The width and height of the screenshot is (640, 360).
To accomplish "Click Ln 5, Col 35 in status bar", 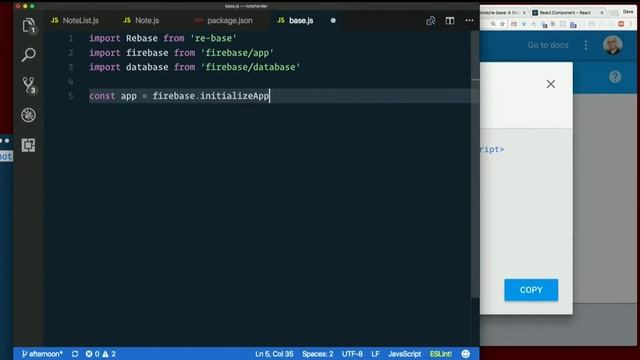I will pyautogui.click(x=274, y=354).
